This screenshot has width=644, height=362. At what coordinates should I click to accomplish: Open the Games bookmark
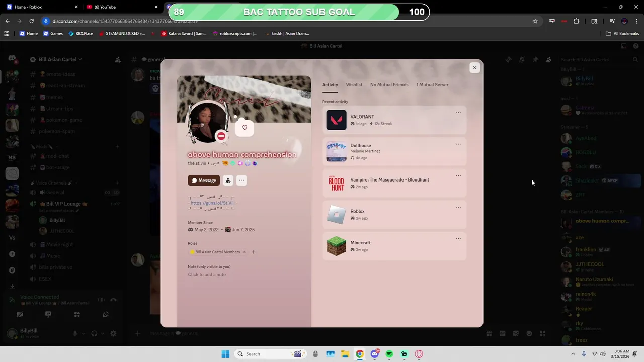53,34
